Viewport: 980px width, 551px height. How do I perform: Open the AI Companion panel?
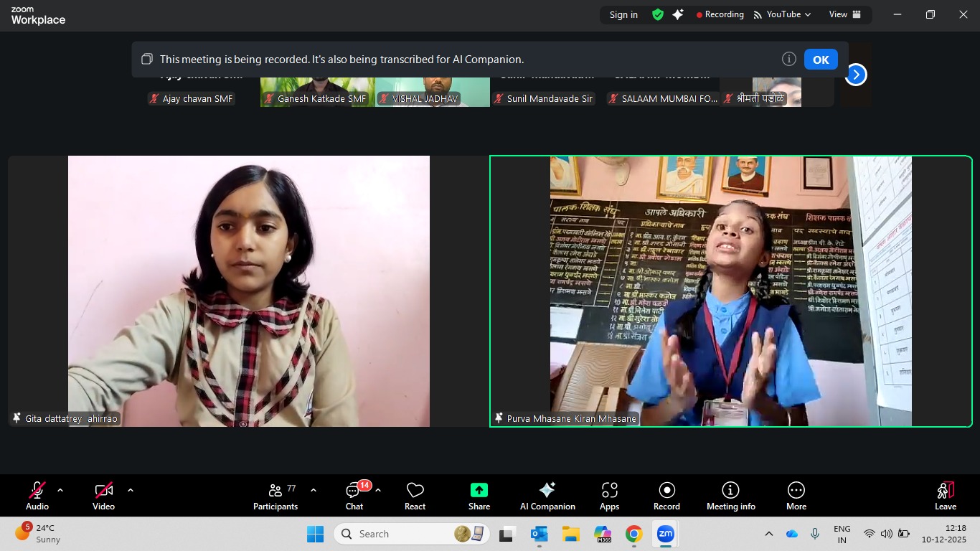click(x=547, y=496)
